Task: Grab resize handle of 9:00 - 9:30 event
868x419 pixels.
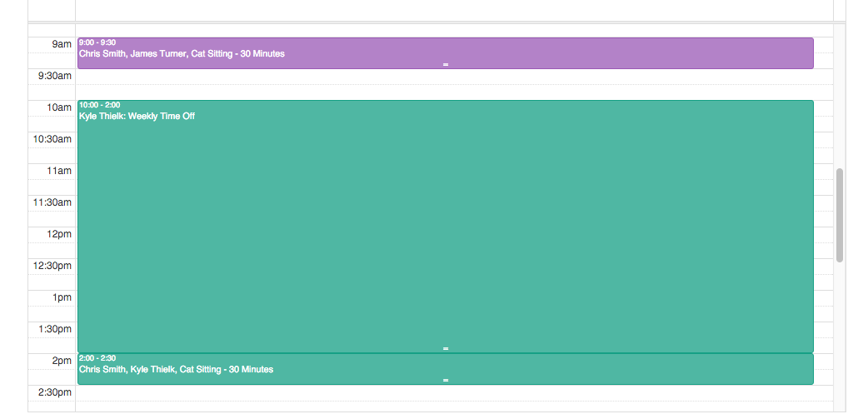Action: point(446,65)
